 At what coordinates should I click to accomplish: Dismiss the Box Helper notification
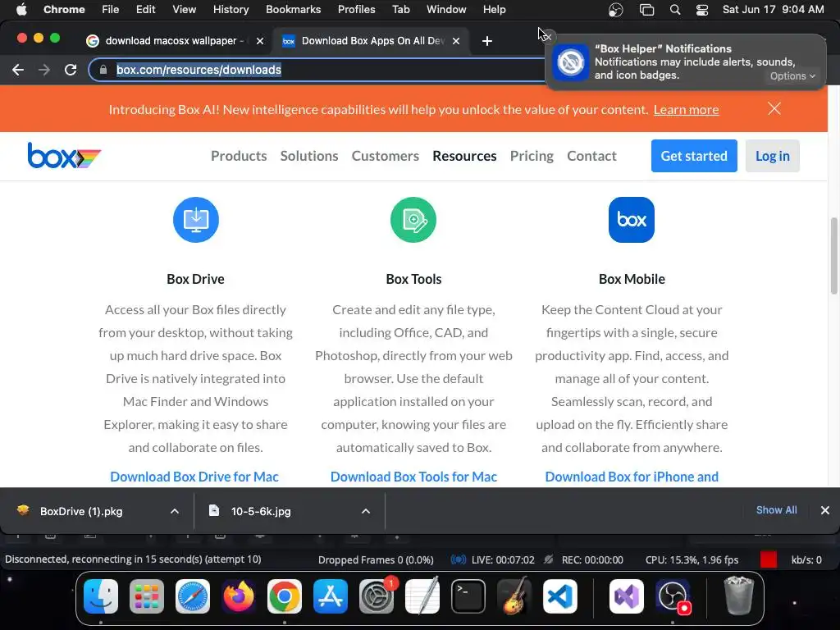click(x=547, y=37)
